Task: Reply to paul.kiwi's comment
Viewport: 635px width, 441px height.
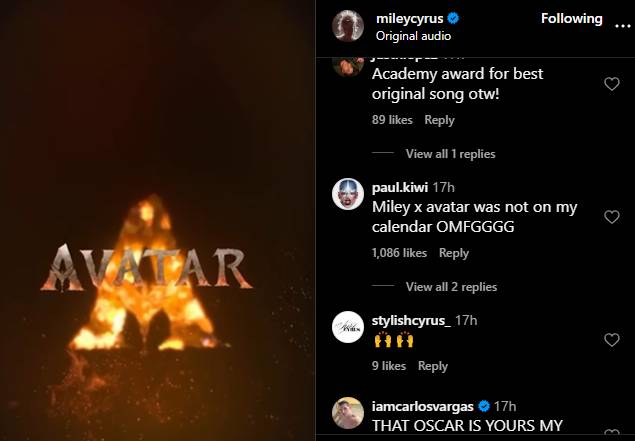Action: (x=453, y=253)
